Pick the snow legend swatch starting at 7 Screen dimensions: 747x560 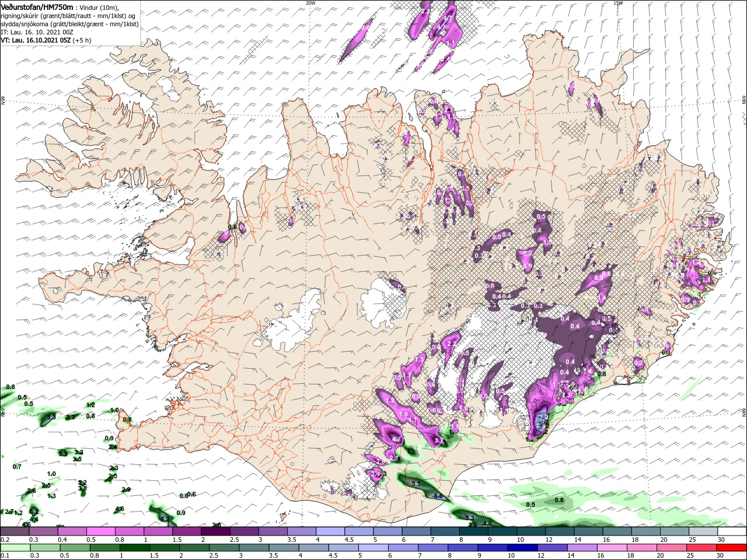coord(445,531)
